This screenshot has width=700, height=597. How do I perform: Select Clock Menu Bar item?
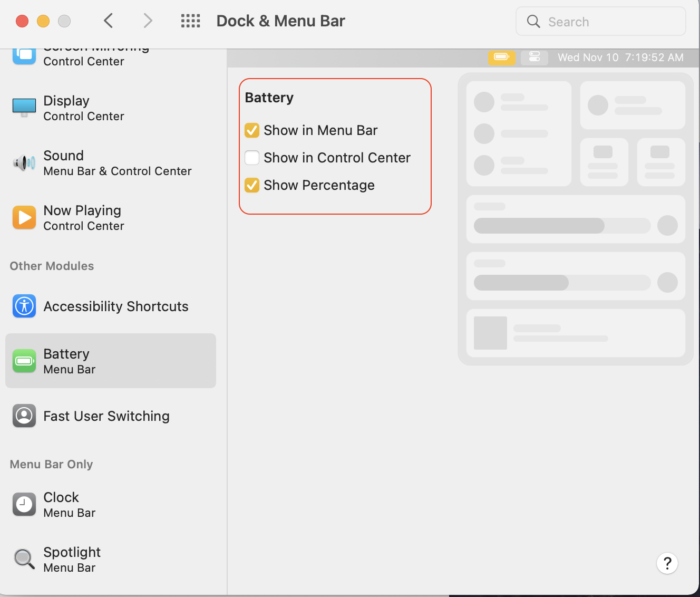(111, 505)
